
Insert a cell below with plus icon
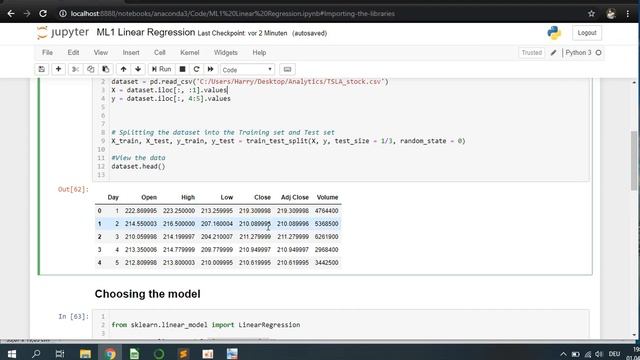pos(58,69)
